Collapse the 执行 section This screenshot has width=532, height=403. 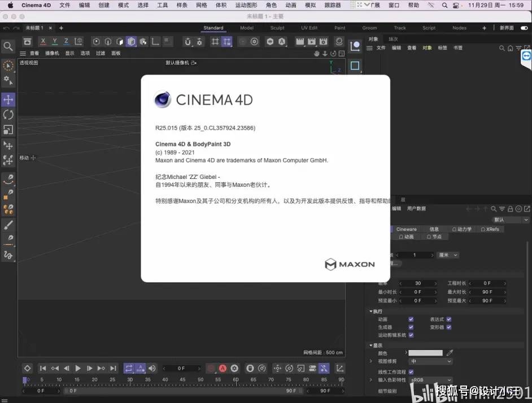point(372,312)
